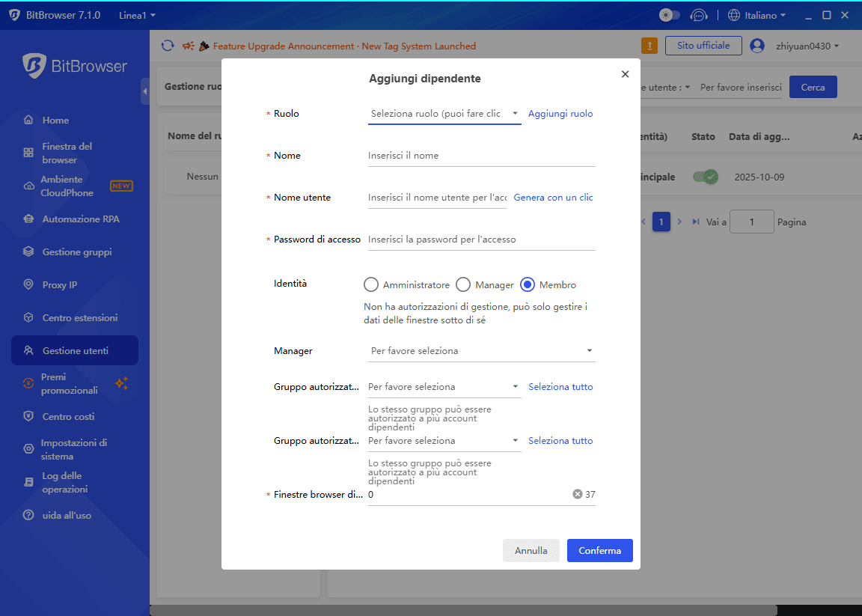Image resolution: width=862 pixels, height=616 pixels.
Task: Open the zhiyuan0430 account menu
Action: click(795, 45)
